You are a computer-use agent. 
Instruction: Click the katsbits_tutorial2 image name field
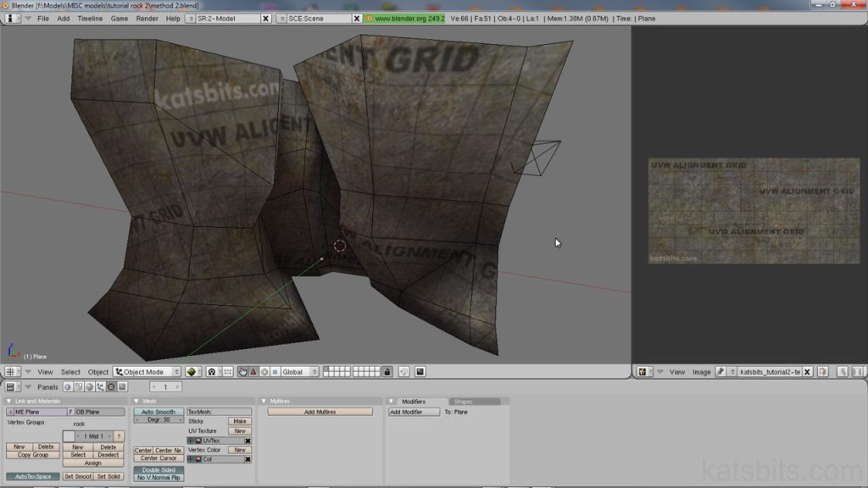pos(772,372)
